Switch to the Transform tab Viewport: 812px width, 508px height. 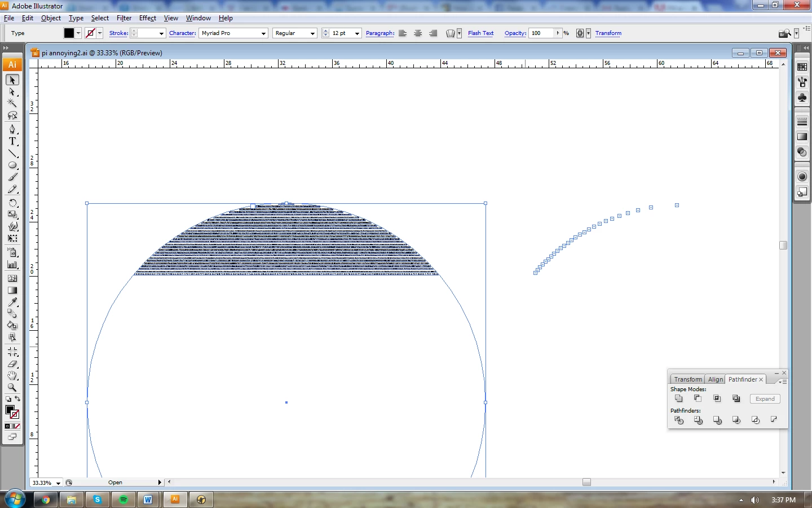click(688, 379)
